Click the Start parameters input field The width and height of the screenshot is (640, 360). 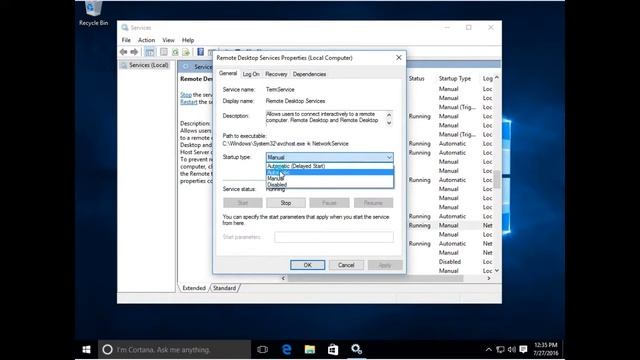[334, 237]
